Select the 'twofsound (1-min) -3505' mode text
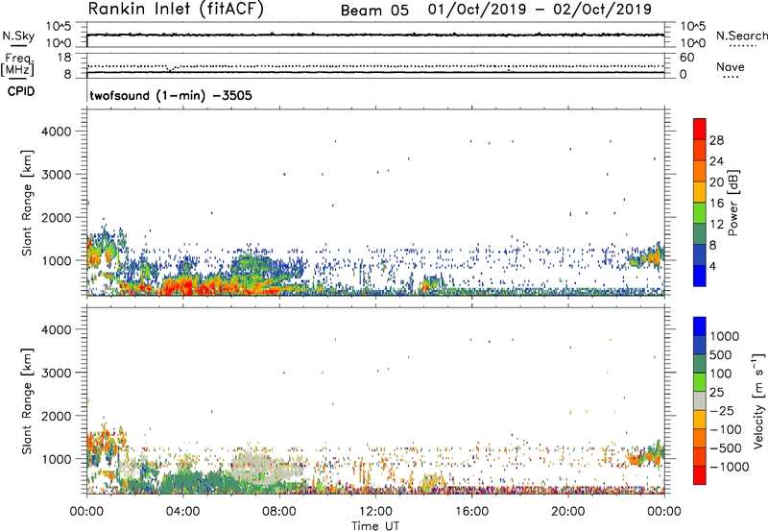Screen dimensions: 768x532 pos(171,95)
